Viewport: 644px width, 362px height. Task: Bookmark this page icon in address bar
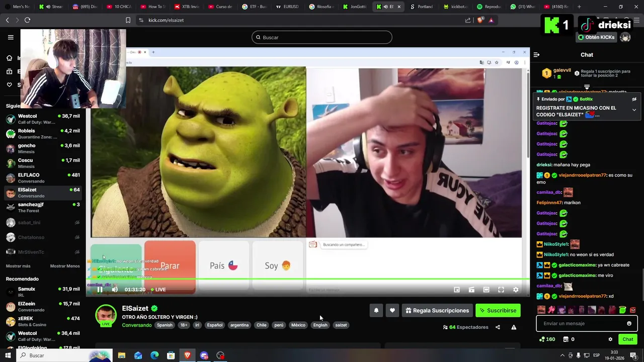128,20
